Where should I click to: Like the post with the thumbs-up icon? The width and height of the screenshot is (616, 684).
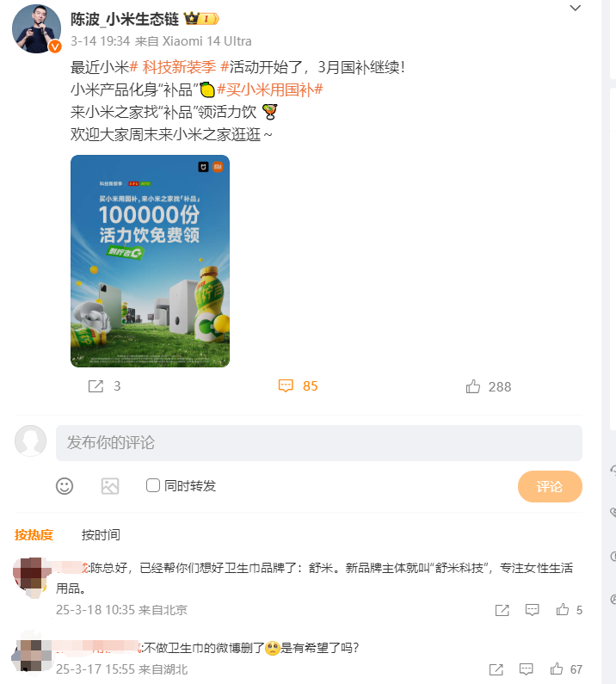(473, 386)
